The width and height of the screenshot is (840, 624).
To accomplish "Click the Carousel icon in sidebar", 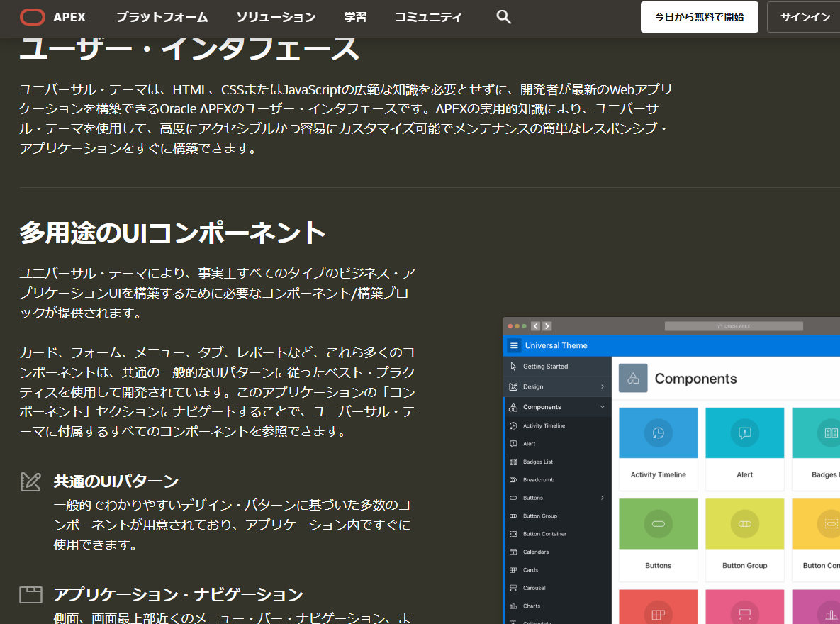I will [513, 588].
